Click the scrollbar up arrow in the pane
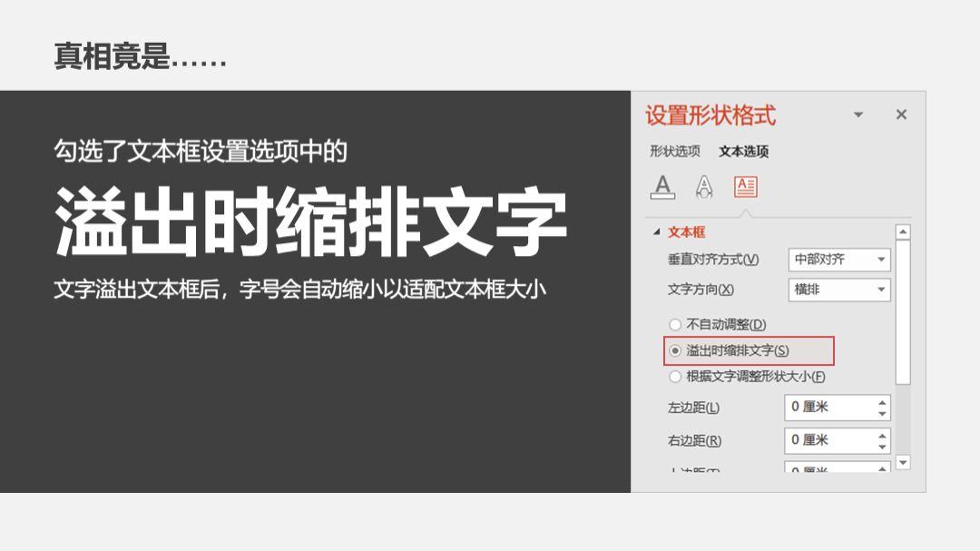 (903, 232)
